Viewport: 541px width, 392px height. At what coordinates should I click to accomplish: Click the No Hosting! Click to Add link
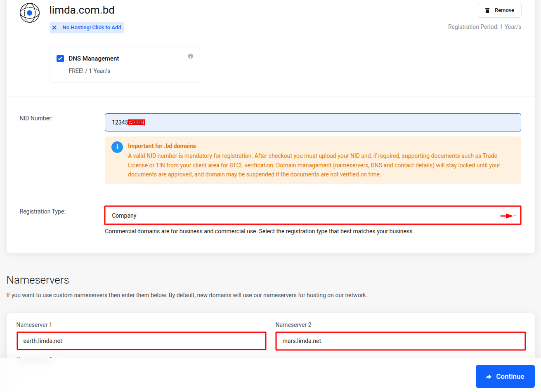coord(92,28)
